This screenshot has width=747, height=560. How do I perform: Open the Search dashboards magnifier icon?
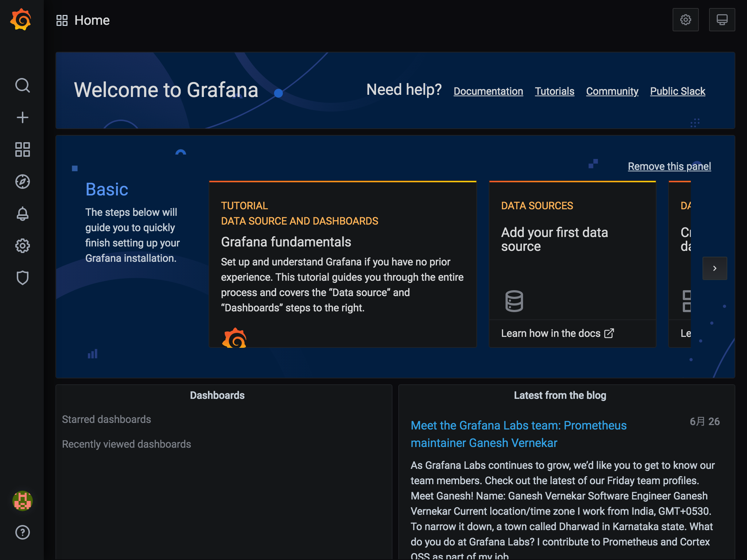pyautogui.click(x=22, y=85)
